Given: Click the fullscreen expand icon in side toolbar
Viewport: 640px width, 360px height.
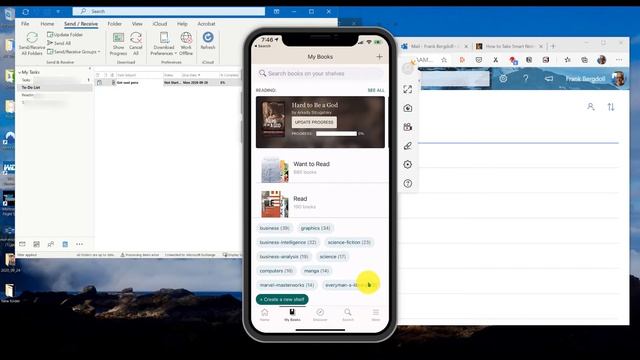Looking at the screenshot, I should [x=407, y=89].
